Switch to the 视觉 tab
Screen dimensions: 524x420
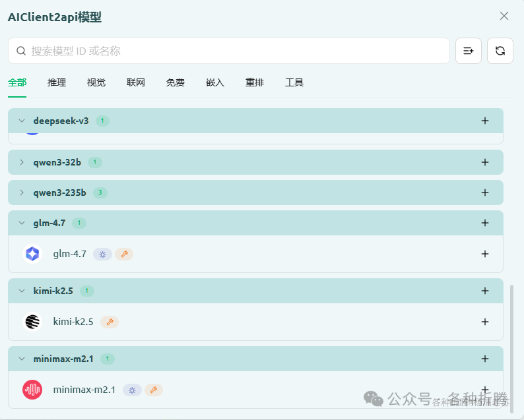[x=96, y=82]
